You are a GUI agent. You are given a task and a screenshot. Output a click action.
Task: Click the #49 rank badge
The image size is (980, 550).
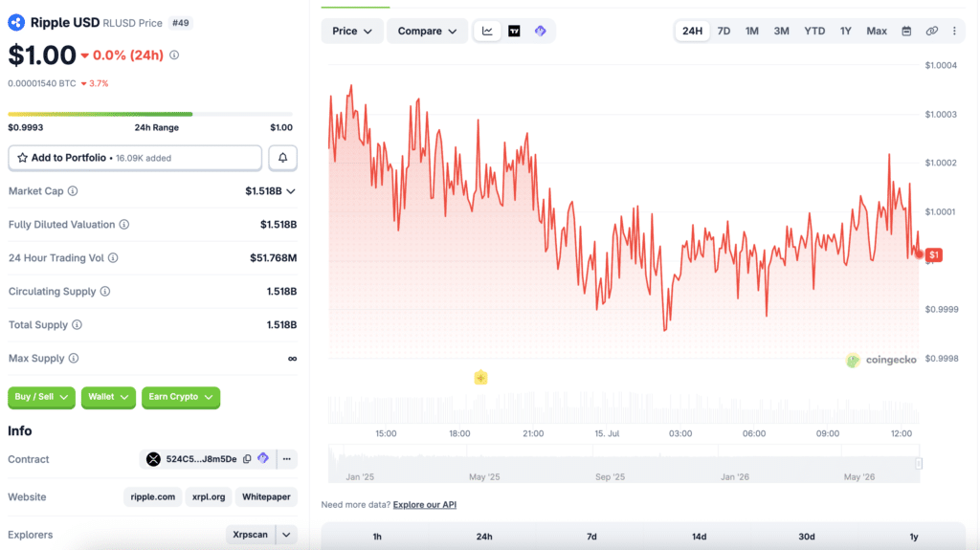coord(181,23)
